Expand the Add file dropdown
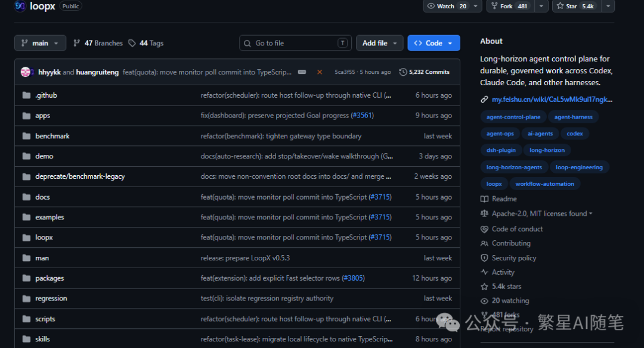644x348 pixels. click(x=379, y=43)
